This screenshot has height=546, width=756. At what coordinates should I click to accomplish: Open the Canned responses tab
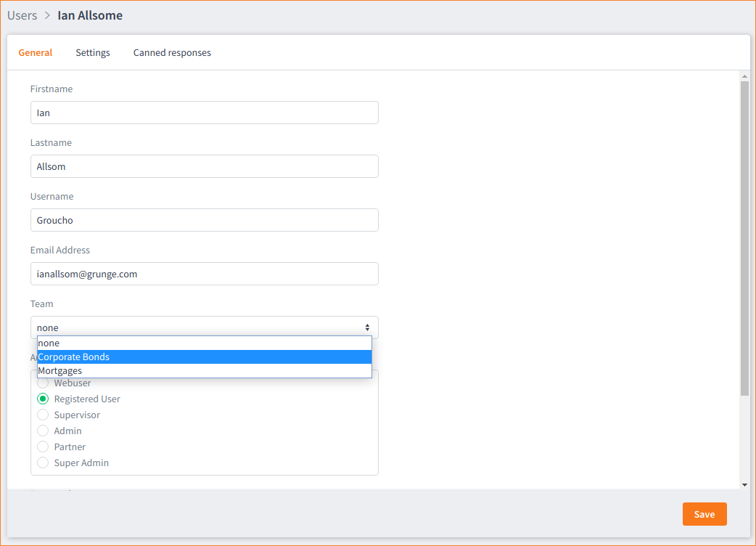[x=172, y=52]
